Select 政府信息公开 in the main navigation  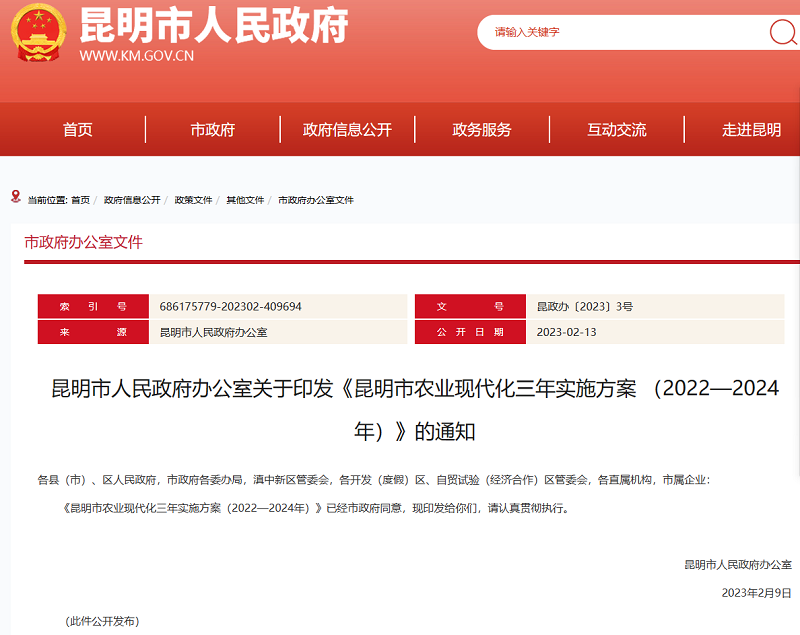(x=347, y=130)
